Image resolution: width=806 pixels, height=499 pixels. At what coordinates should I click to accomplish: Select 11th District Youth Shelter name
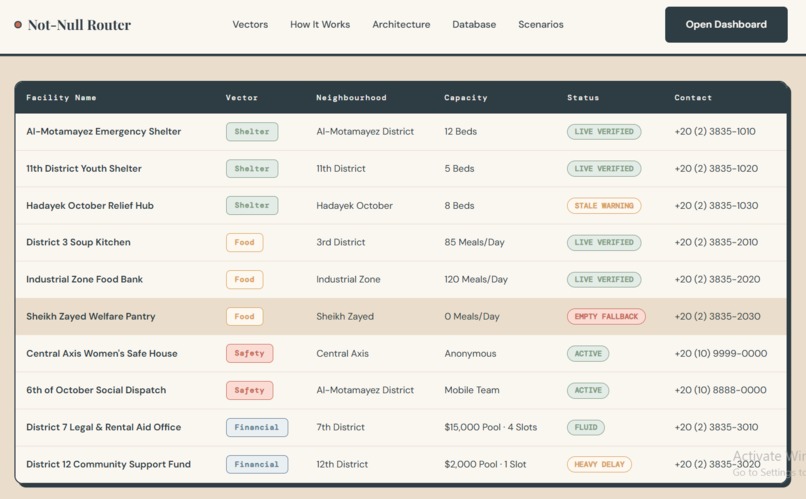(84, 169)
